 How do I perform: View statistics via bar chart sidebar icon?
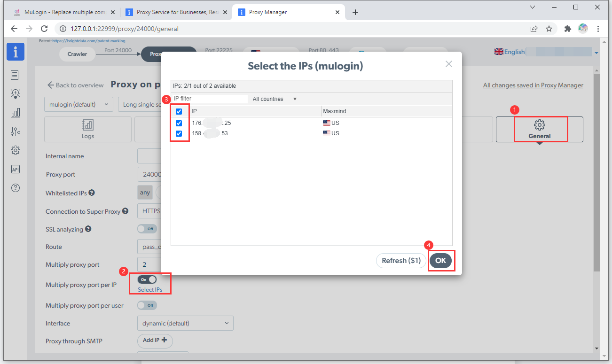coord(16,112)
